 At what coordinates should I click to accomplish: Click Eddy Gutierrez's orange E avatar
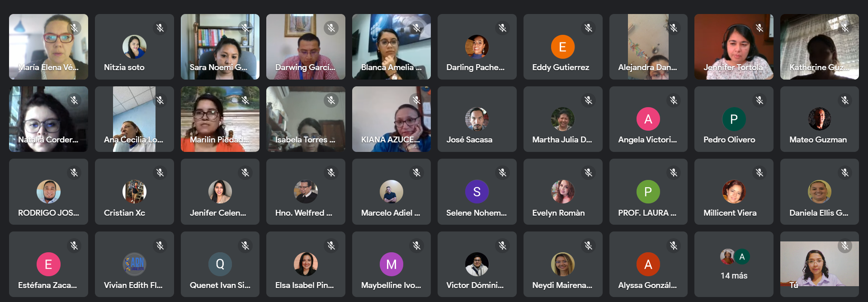point(563,47)
